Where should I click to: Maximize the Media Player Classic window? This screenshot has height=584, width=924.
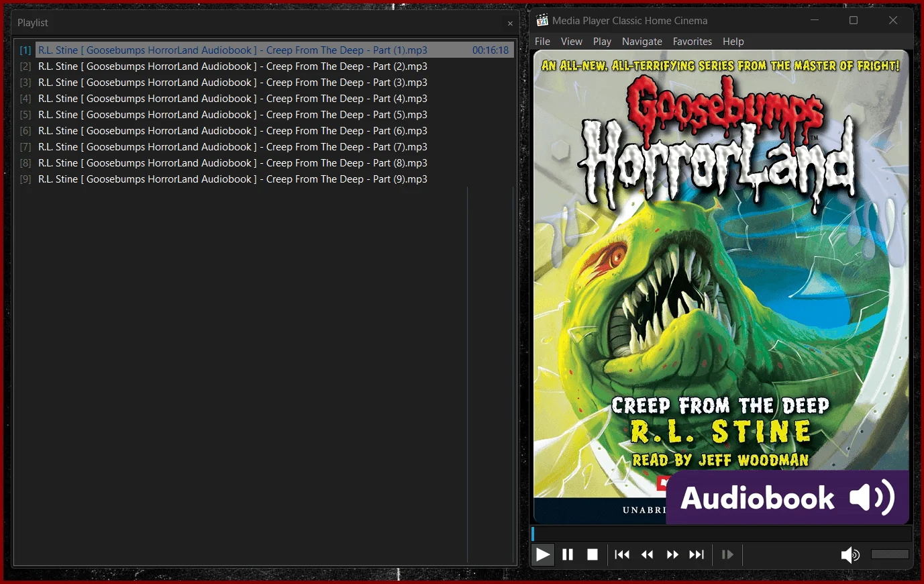[854, 20]
